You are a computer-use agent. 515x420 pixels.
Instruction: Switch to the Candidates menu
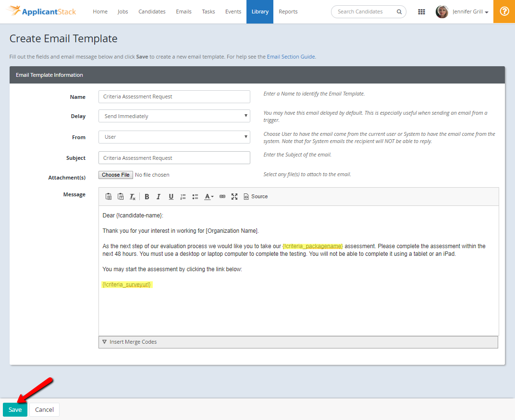152,12
